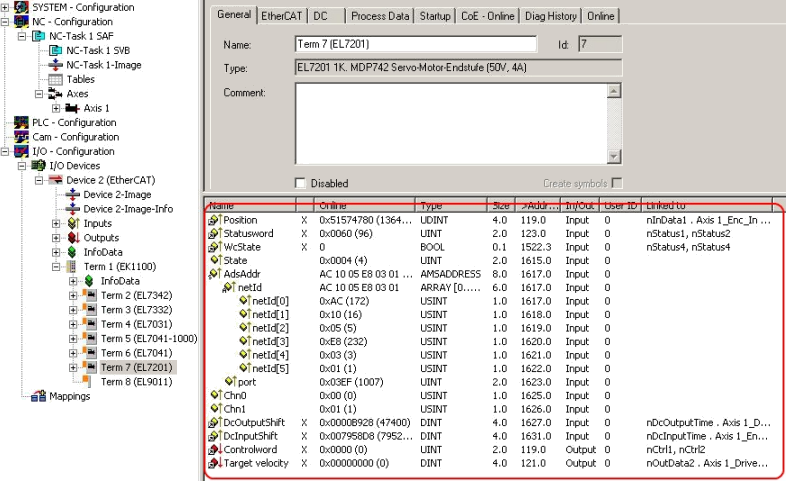This screenshot has height=481, width=786.
Task: Open the Diag History tab
Action: (x=550, y=16)
